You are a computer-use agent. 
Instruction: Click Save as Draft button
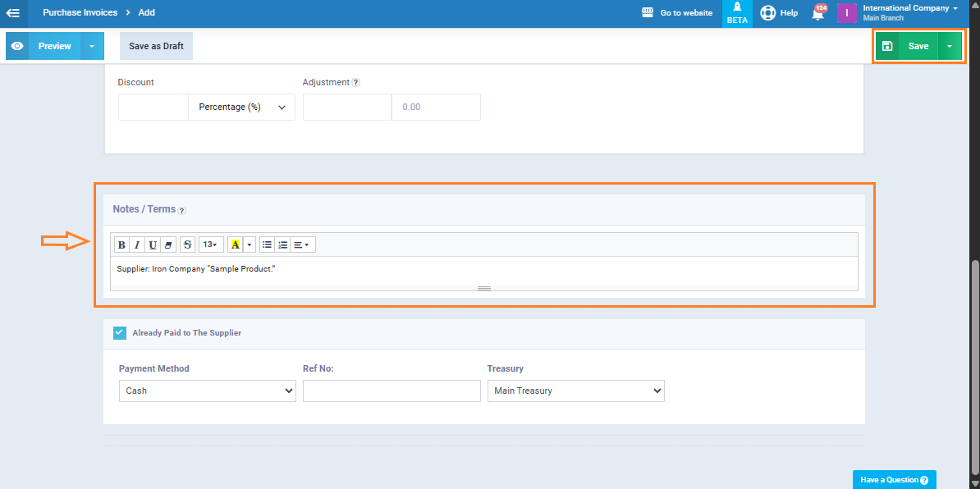[x=156, y=46]
